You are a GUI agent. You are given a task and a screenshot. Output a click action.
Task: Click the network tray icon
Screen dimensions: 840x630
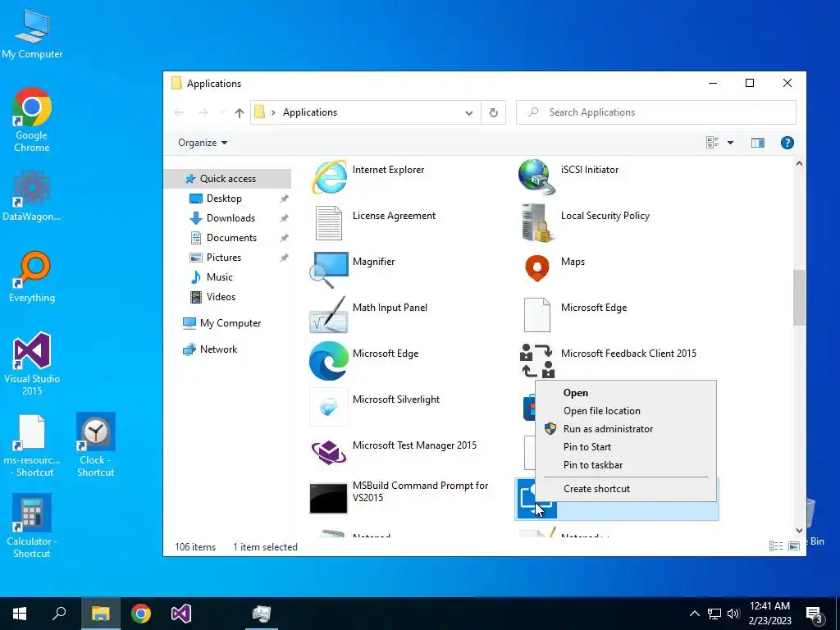714,614
